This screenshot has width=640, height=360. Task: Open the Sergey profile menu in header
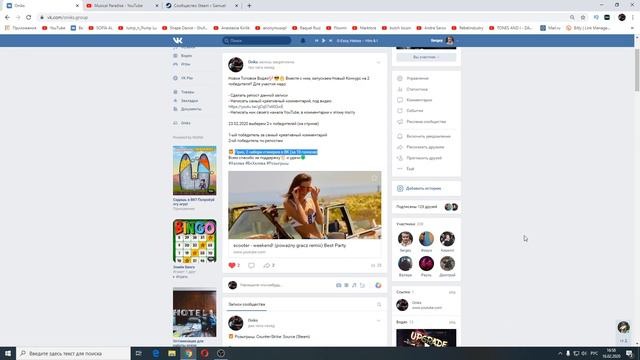coord(444,40)
